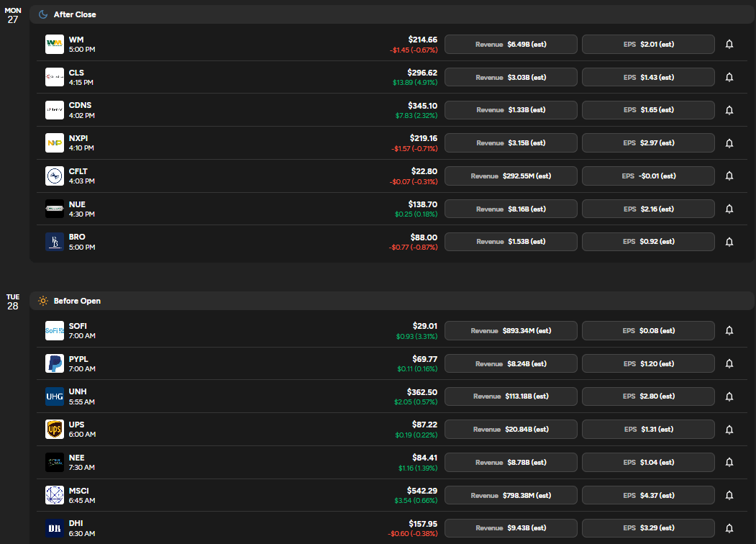Select the UPS shield logo
Viewport: 756px width, 544px height.
point(55,429)
